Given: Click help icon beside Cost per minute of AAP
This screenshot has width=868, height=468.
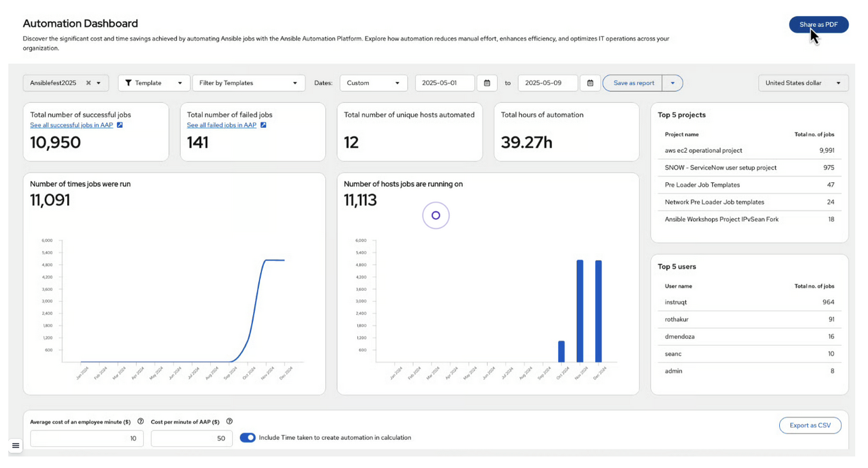Looking at the screenshot, I should coord(229,421).
